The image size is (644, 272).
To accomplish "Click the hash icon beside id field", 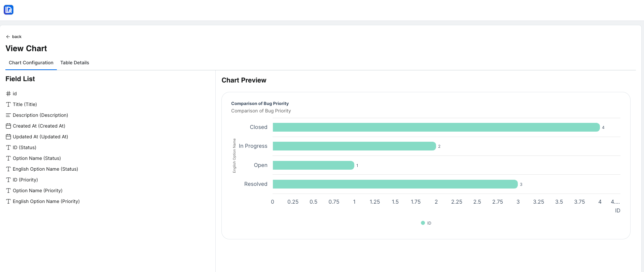I will point(8,94).
